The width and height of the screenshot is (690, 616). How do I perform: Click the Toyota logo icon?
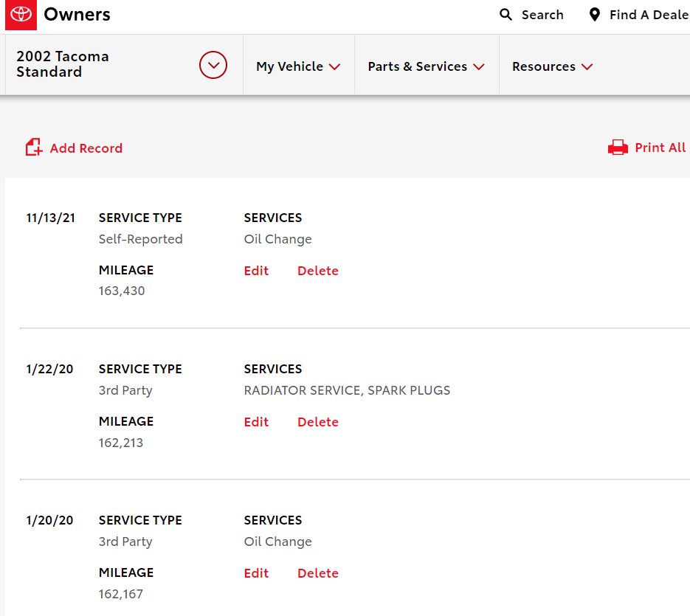pos(21,15)
